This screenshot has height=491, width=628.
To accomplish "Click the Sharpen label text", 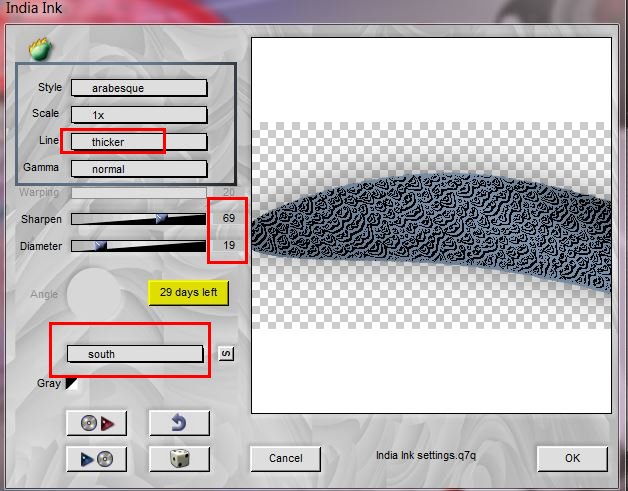I will pyautogui.click(x=42, y=219).
